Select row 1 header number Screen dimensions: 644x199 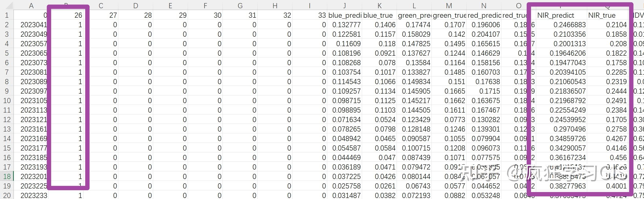coord(7,15)
